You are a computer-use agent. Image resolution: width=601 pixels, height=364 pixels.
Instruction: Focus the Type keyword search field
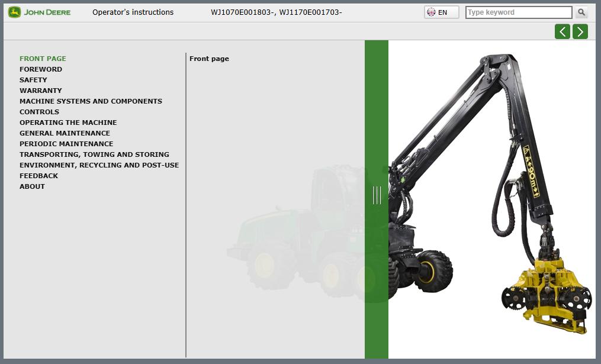[519, 12]
